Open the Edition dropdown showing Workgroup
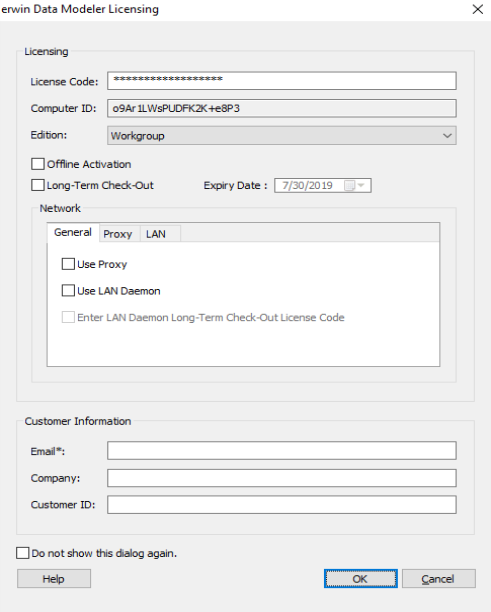 [282, 135]
